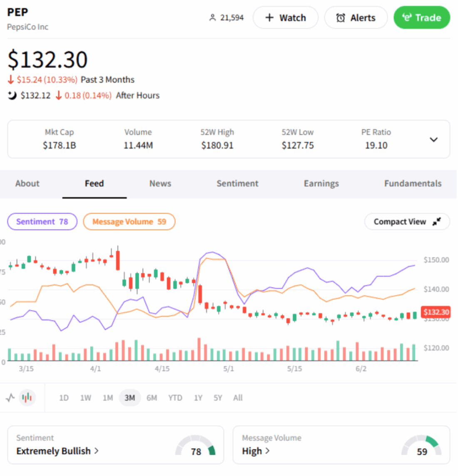The width and height of the screenshot is (458, 476).
Task: Click the $140.00 price axis label
Action: point(436,289)
